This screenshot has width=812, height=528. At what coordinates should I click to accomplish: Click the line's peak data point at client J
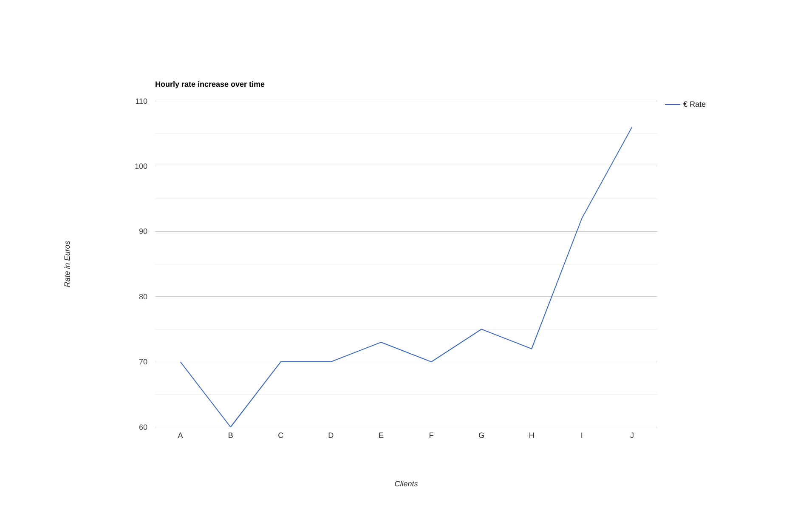(631, 128)
